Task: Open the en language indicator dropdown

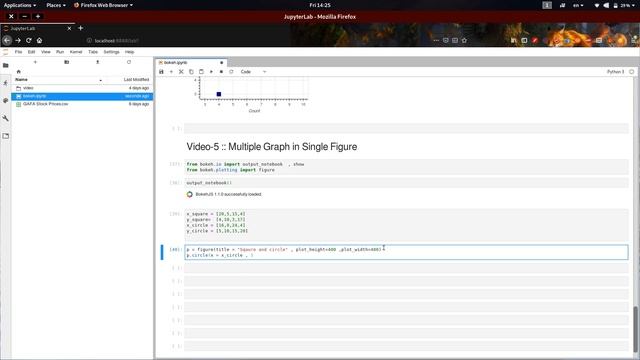Action: tap(578, 5)
